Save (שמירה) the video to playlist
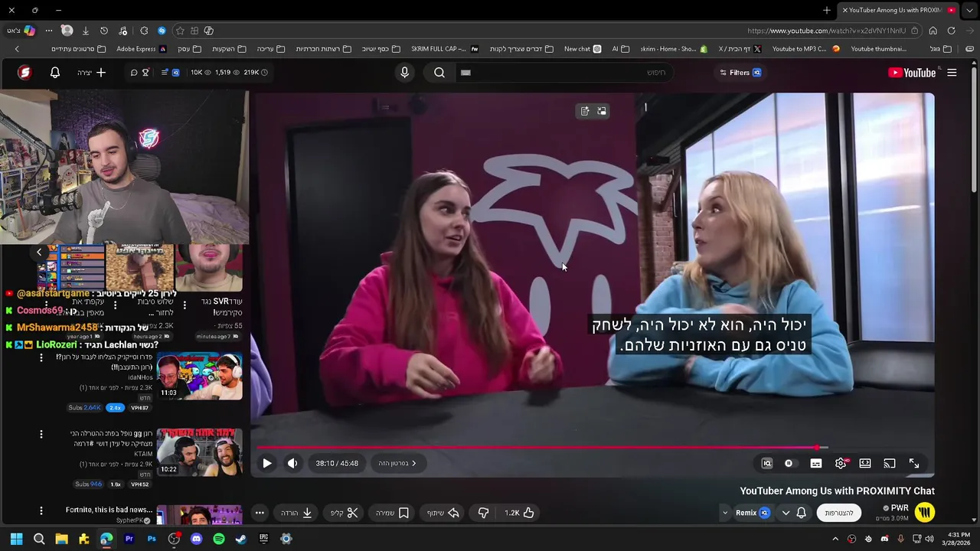 (393, 513)
